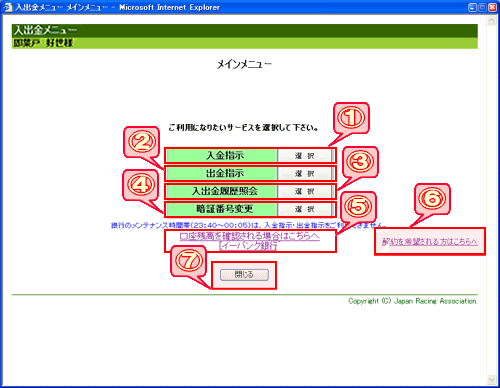Click the numbered callout marker ⑥
500x388 pixels.
[432, 198]
